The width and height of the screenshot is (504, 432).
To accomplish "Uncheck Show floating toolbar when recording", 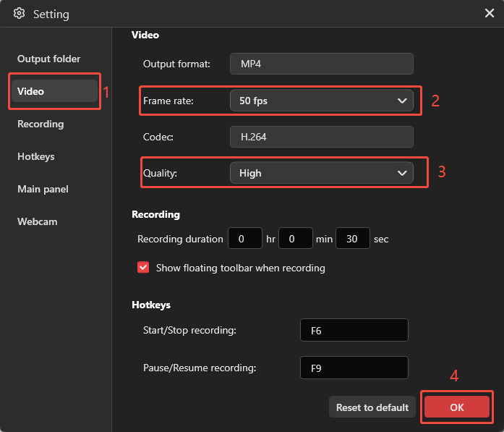I will click(x=143, y=267).
